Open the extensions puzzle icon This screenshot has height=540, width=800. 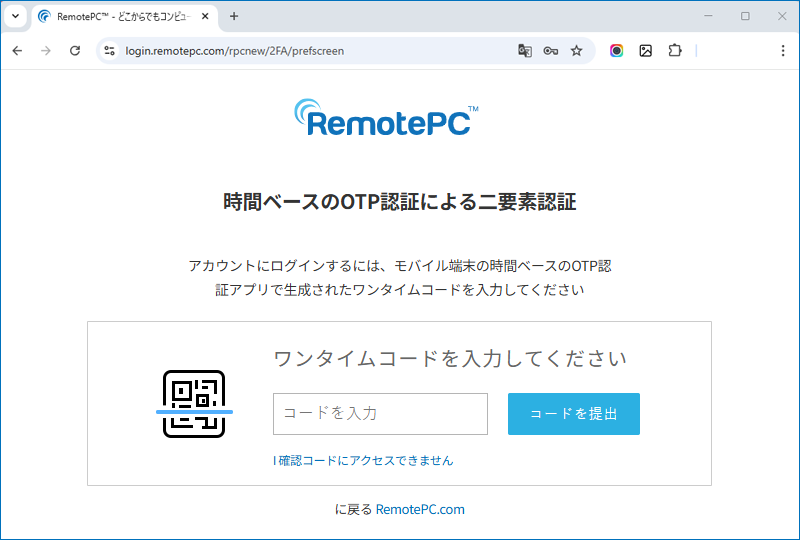pyautogui.click(x=674, y=51)
